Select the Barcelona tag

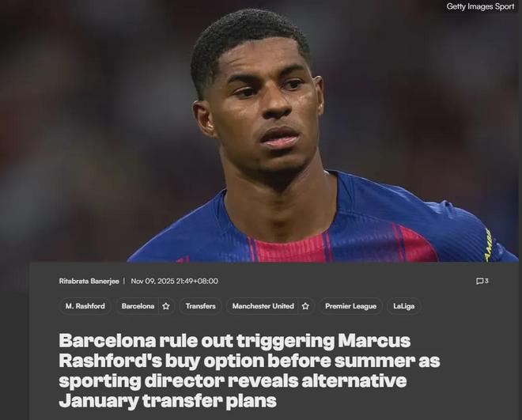(x=138, y=306)
